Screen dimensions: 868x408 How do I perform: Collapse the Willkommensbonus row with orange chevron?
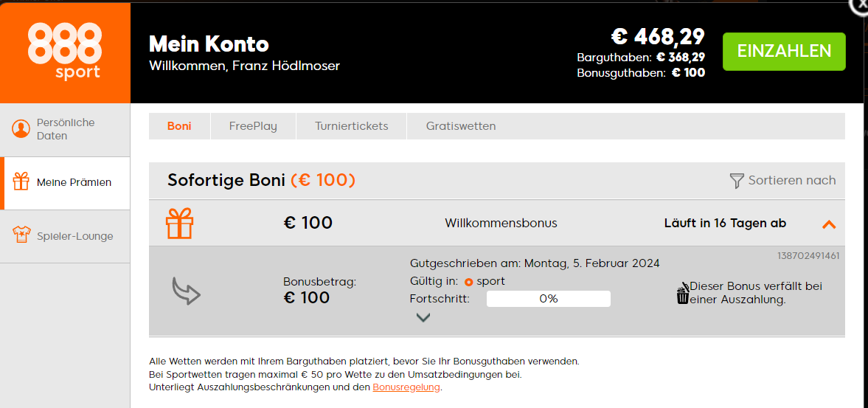(829, 224)
